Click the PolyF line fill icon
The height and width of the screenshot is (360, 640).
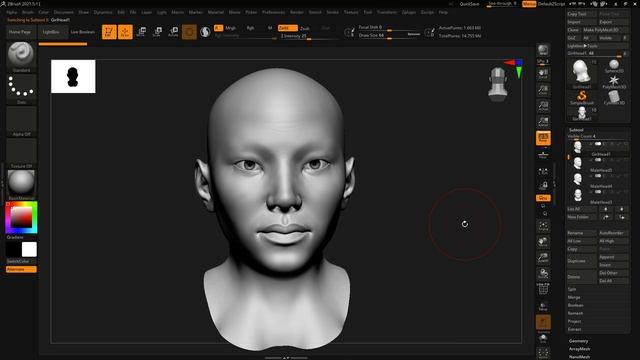(543, 289)
